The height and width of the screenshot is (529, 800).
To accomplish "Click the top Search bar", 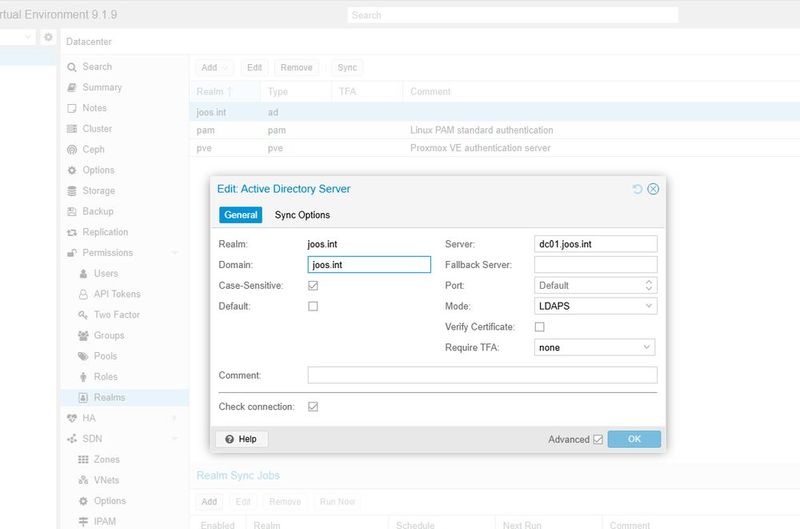I will [x=513, y=15].
